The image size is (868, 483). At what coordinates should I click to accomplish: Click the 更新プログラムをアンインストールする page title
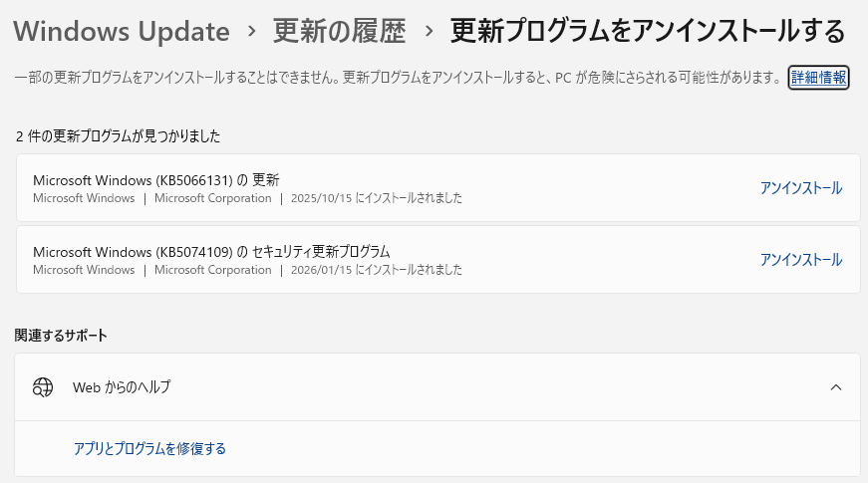[648, 32]
